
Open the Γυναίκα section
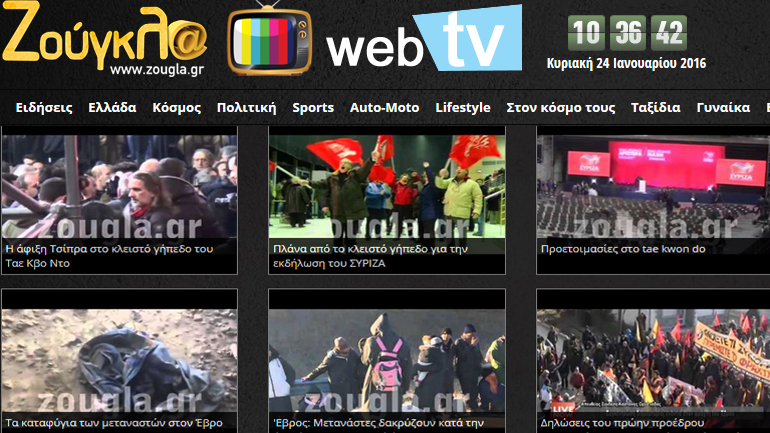click(x=723, y=108)
